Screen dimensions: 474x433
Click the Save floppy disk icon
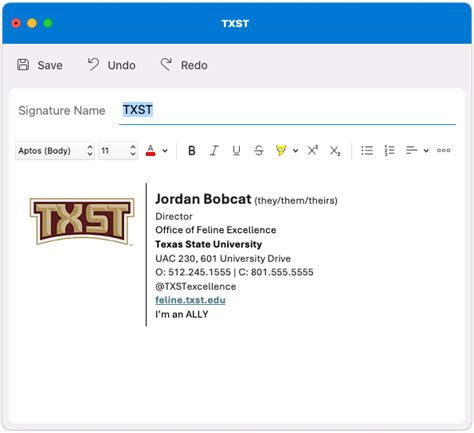[23, 65]
